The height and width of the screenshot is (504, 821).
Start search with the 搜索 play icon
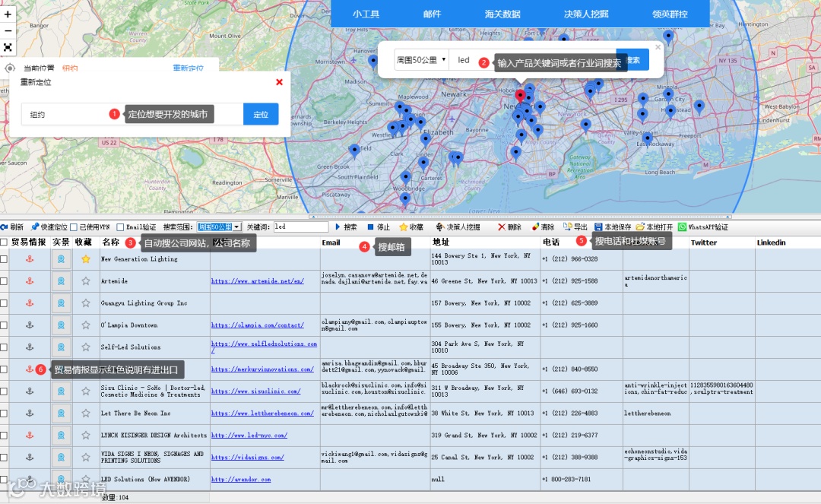tap(338, 227)
